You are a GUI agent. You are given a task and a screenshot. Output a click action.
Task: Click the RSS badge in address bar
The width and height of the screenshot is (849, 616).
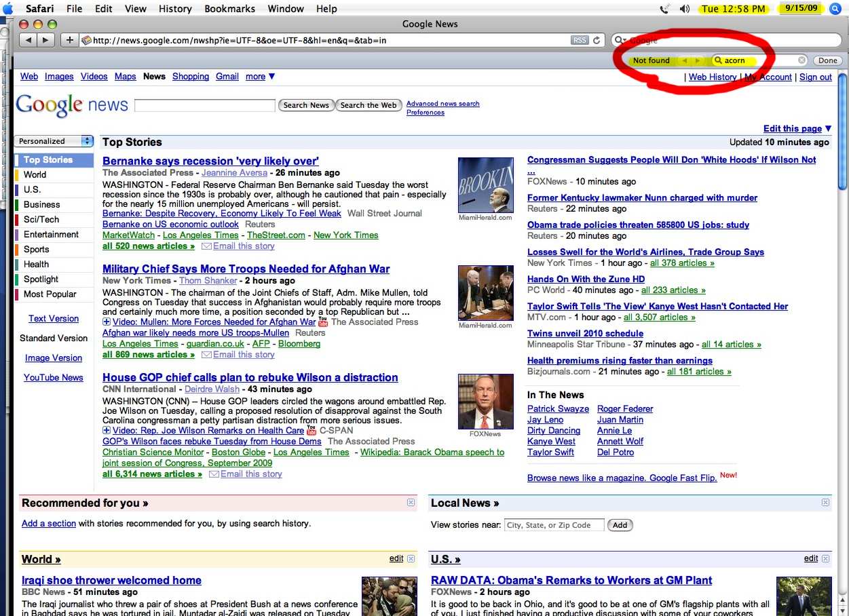point(580,40)
